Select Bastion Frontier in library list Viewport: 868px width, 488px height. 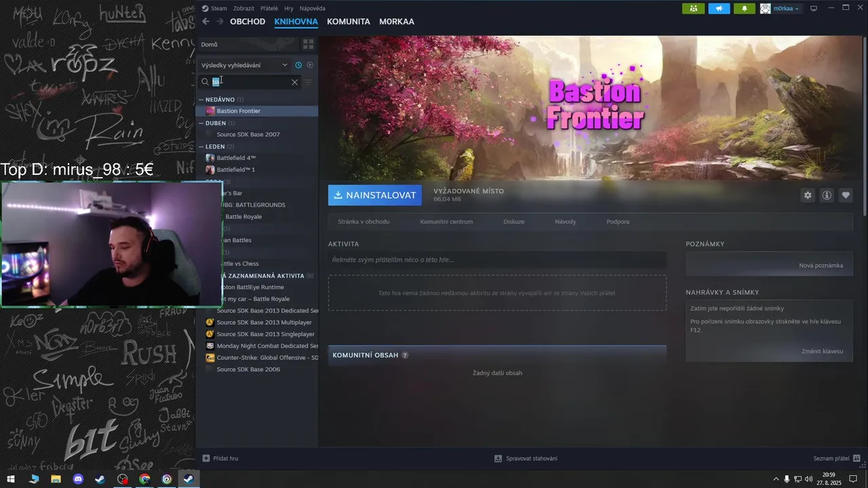point(257,110)
